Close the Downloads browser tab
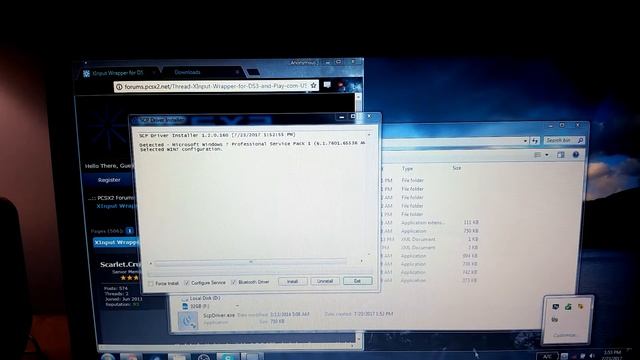This screenshot has height=360, width=640. [x=237, y=72]
